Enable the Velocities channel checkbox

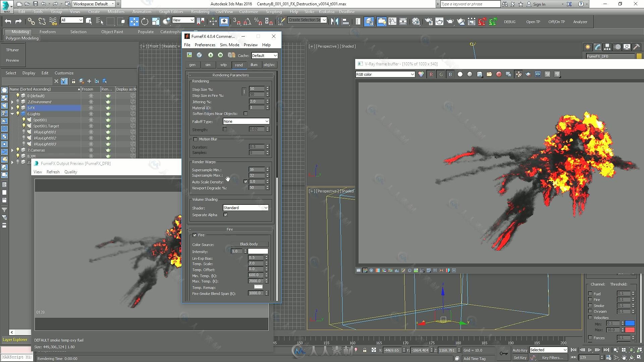coord(590,317)
